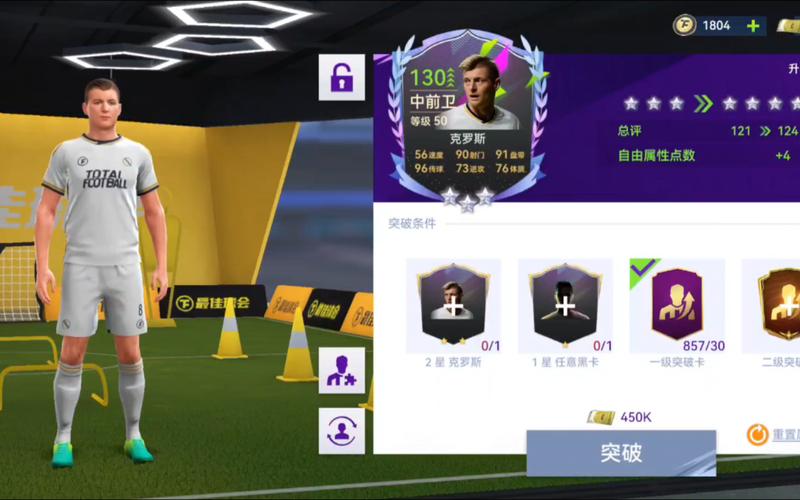Toggle the purple unlock padlock icon
This screenshot has height=500, width=800.
(x=342, y=77)
